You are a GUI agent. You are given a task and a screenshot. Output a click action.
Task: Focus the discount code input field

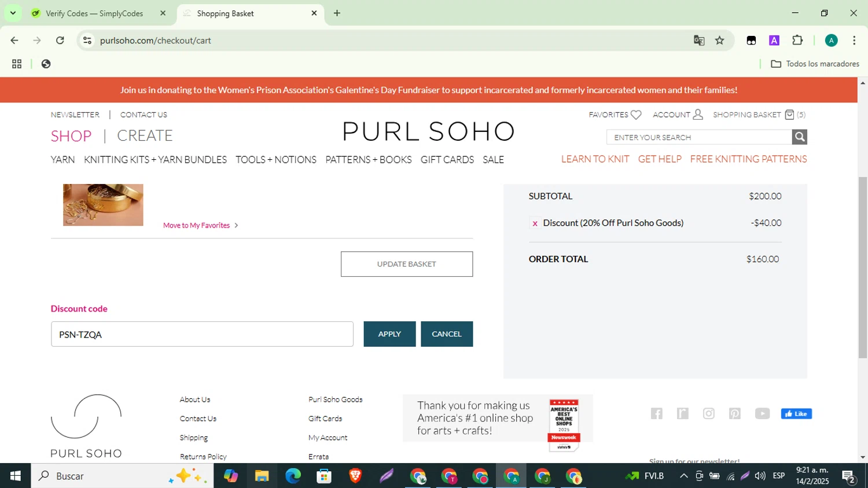[x=202, y=334]
